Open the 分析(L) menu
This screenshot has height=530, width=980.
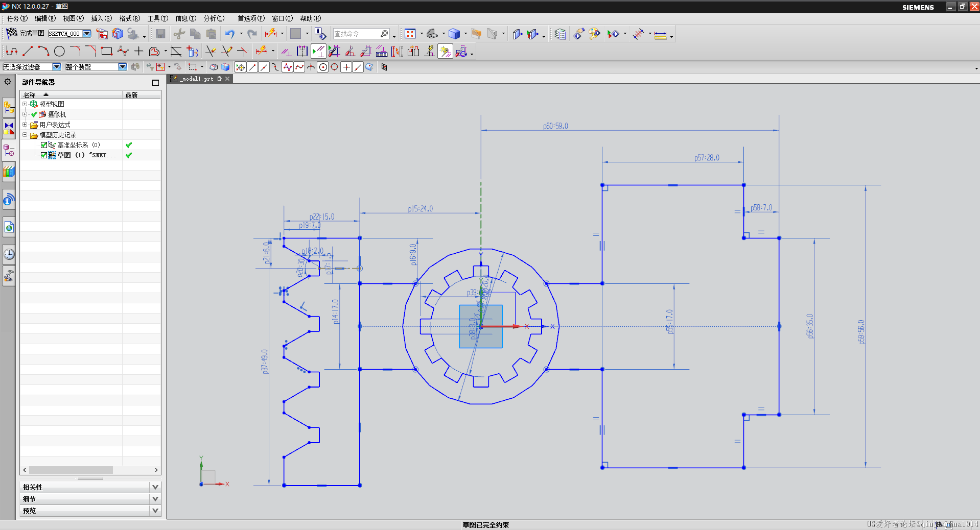coord(214,18)
